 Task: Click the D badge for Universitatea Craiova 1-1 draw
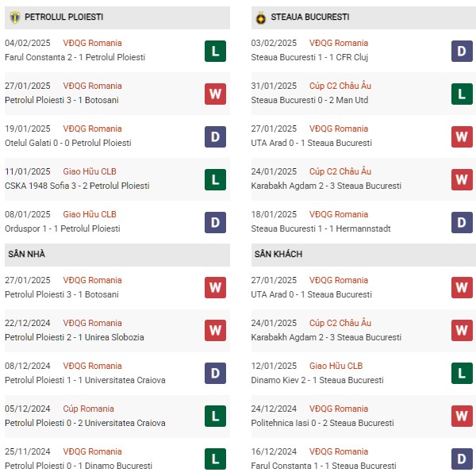click(215, 373)
